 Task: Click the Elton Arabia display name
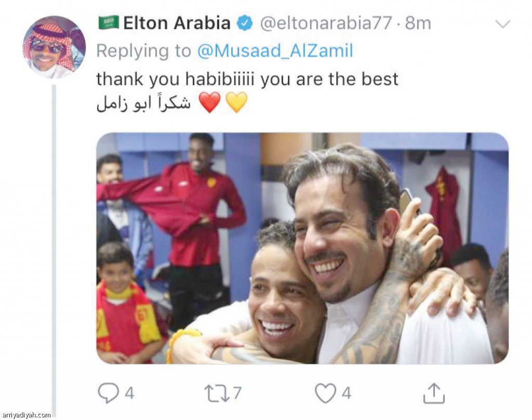point(177,23)
